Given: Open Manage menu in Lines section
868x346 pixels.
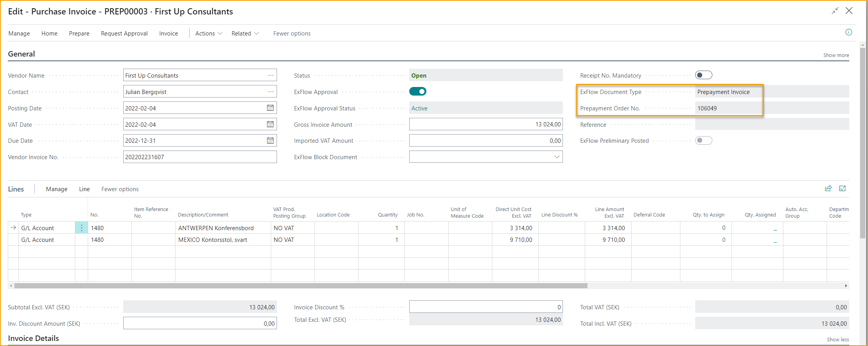Looking at the screenshot, I should click(x=57, y=189).
